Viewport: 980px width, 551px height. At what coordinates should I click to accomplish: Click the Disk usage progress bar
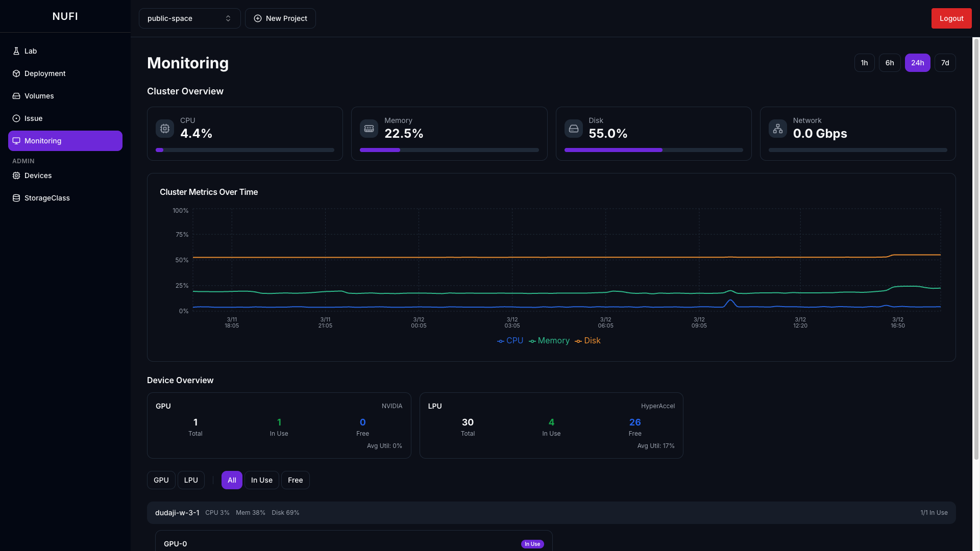pyautogui.click(x=653, y=150)
